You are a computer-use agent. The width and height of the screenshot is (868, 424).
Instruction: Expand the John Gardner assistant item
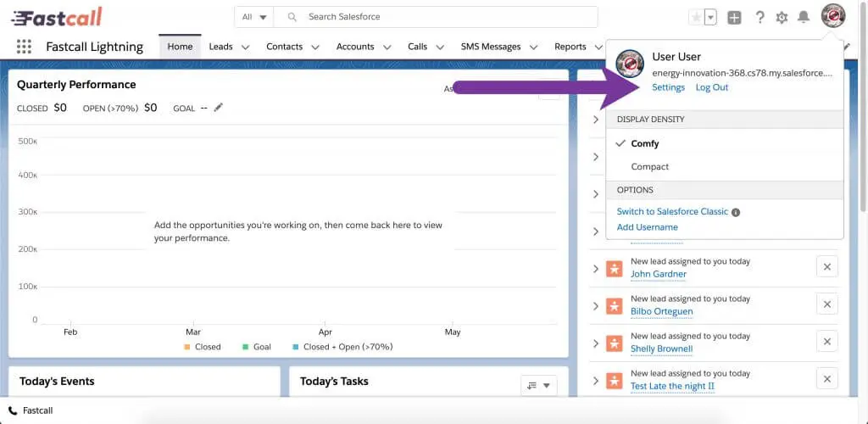596,269
